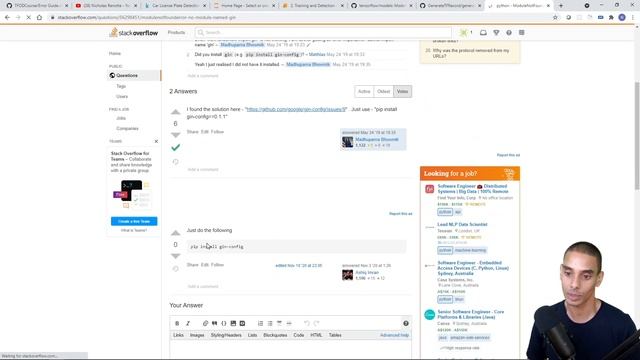Sort answers by Oldest tab
Screen dimensions: 640x360
tap(383, 91)
